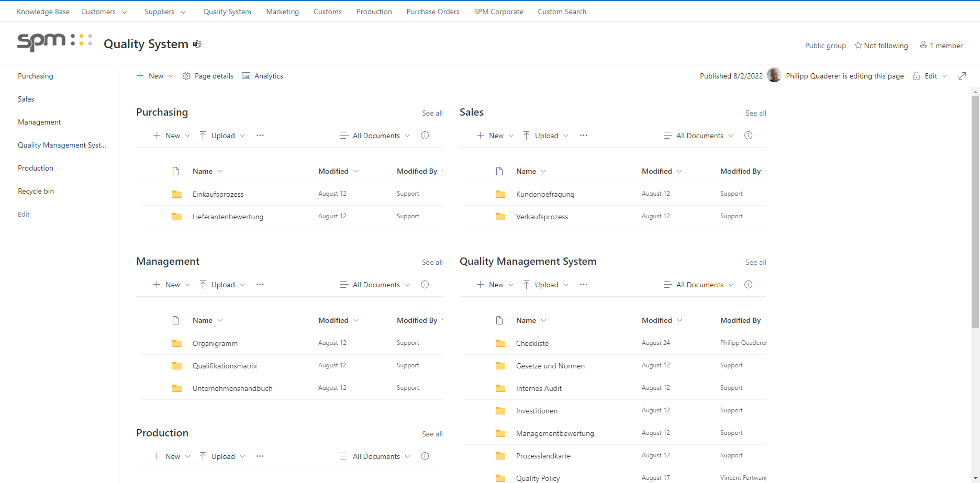Click See all for Sales
The width and height of the screenshot is (980, 483).
[756, 113]
